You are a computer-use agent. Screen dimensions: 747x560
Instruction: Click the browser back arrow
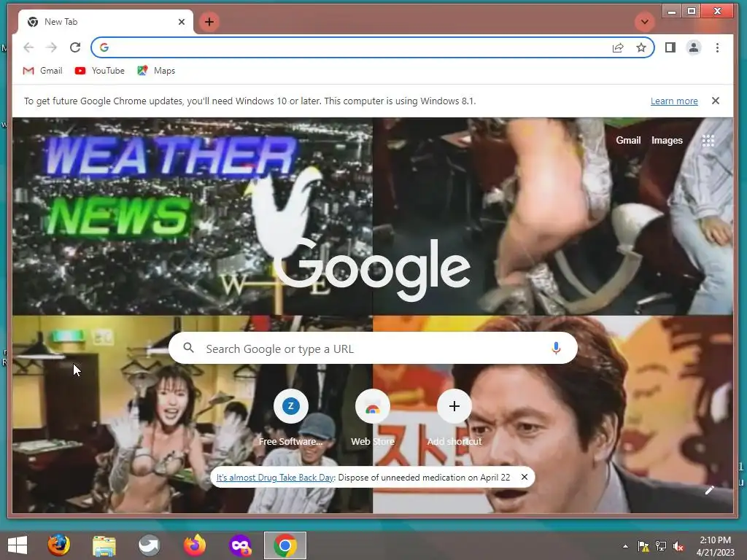coord(28,47)
